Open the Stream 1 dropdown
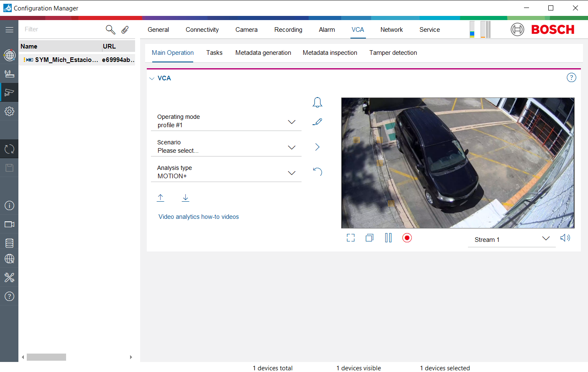Image resolution: width=588 pixels, height=372 pixels. click(546, 239)
